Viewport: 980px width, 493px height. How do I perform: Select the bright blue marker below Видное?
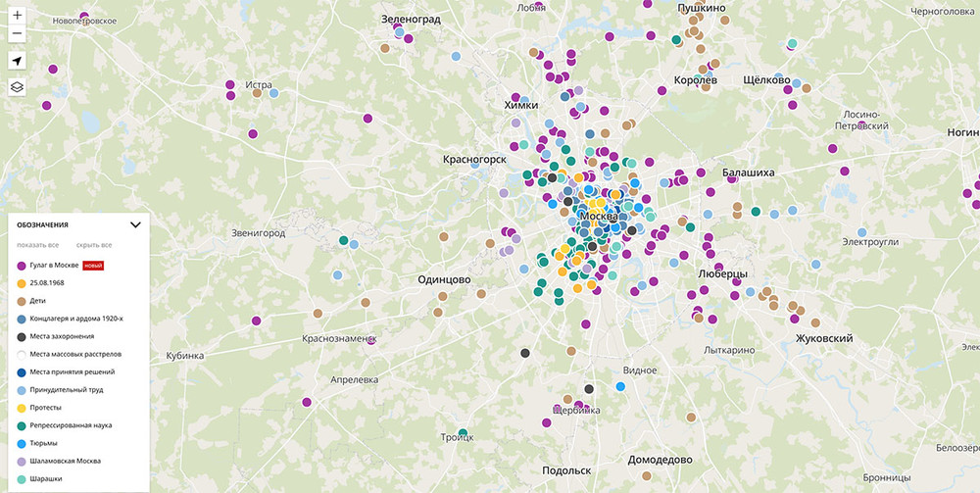[x=620, y=387]
